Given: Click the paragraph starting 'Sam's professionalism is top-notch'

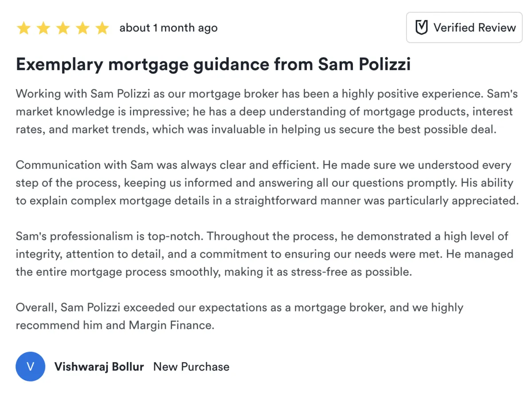Looking at the screenshot, I should pos(264,254).
